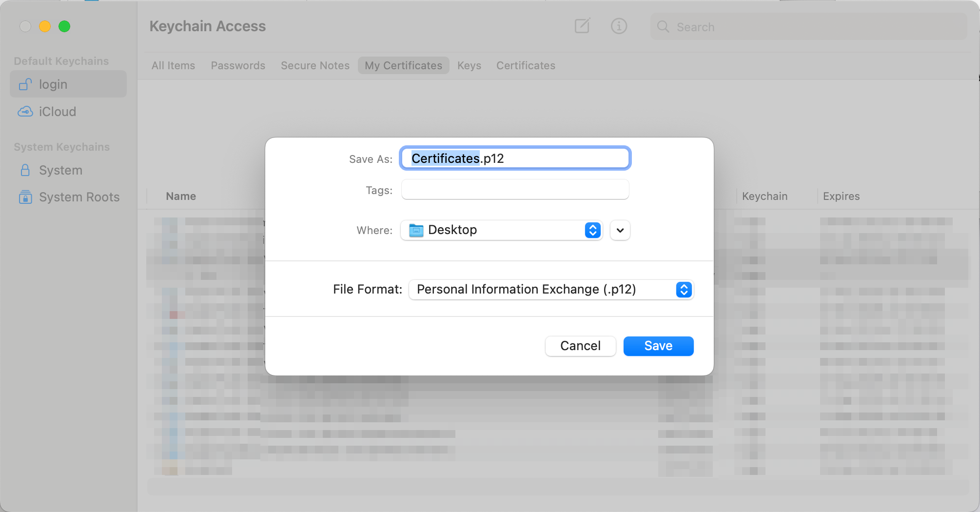Click the System Roots keychain icon
This screenshot has height=512, width=980.
coord(25,197)
